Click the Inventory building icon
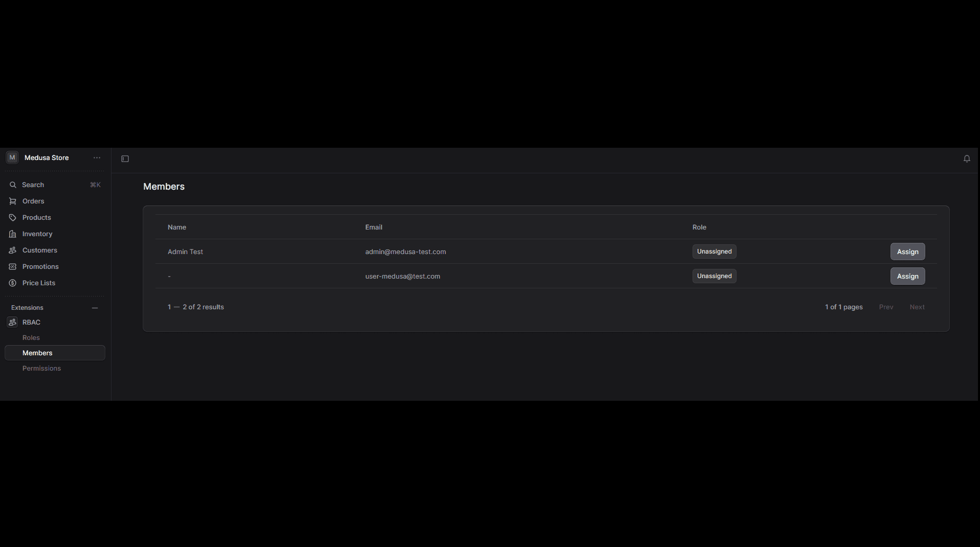This screenshot has height=547, width=980. [13, 234]
